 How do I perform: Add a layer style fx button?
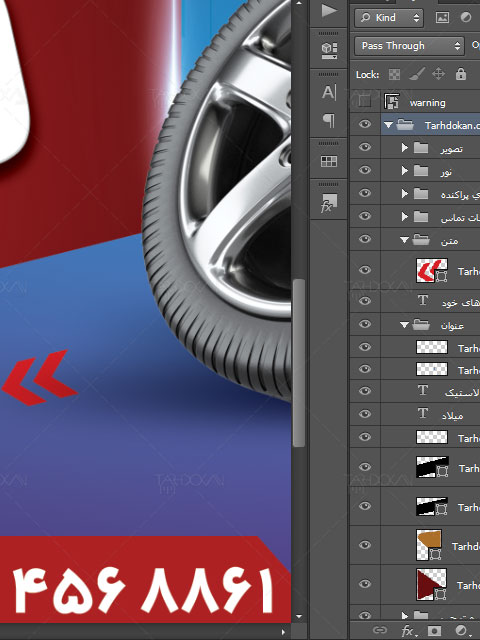(x=407, y=631)
